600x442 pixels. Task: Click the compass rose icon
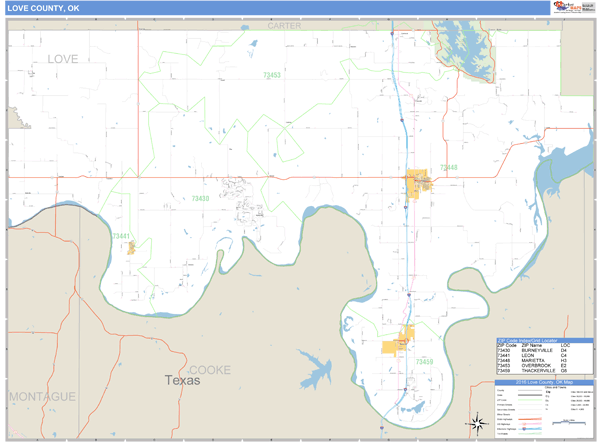pos(477,422)
